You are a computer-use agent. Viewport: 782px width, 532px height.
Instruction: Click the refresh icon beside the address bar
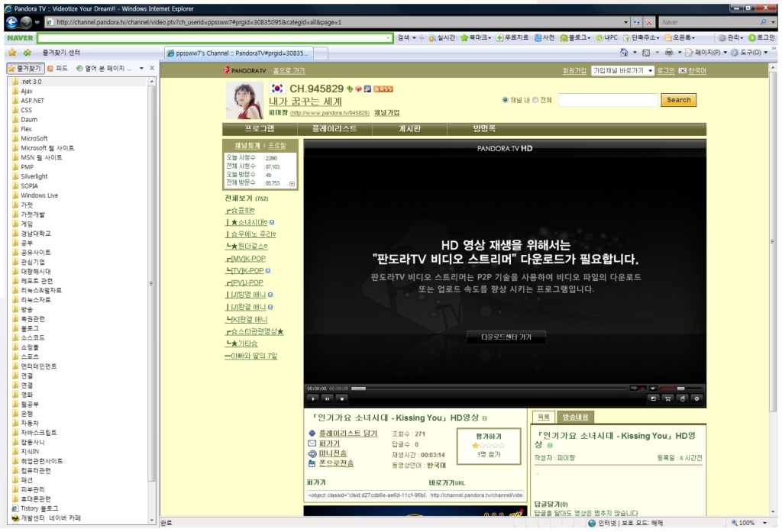[x=637, y=22]
